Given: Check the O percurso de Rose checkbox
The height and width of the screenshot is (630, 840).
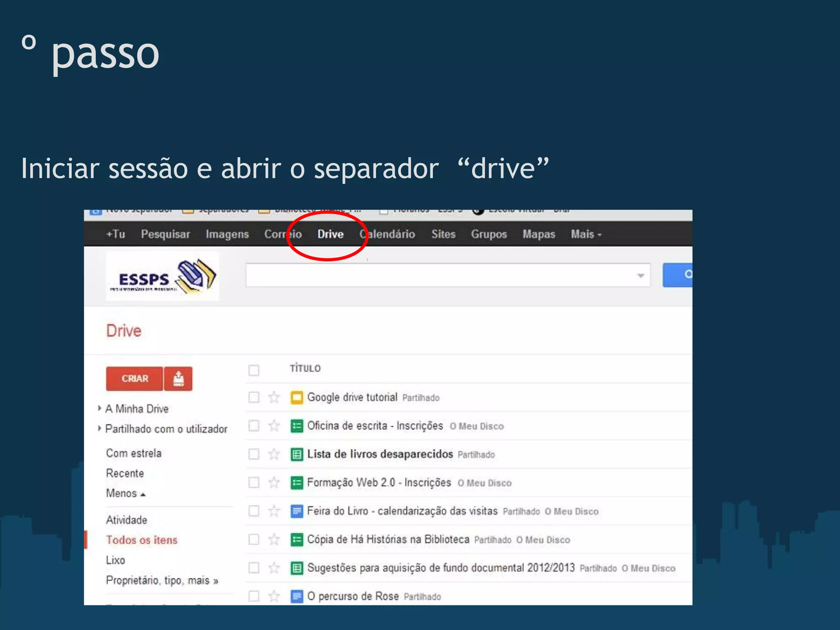Looking at the screenshot, I should tap(254, 596).
